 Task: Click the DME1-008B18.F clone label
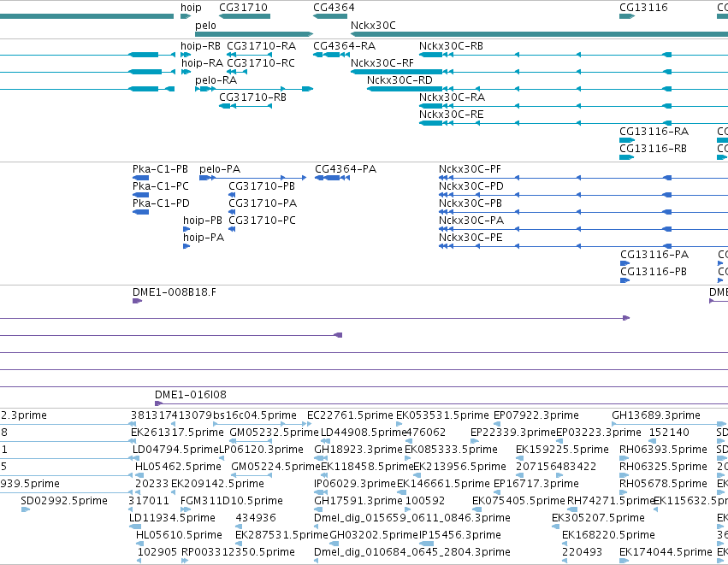click(x=175, y=292)
